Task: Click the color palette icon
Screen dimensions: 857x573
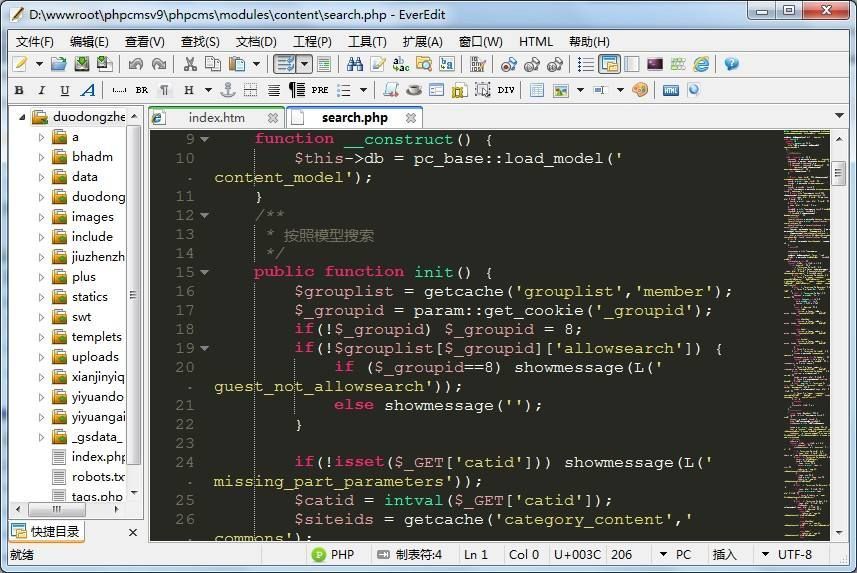Action: (639, 90)
